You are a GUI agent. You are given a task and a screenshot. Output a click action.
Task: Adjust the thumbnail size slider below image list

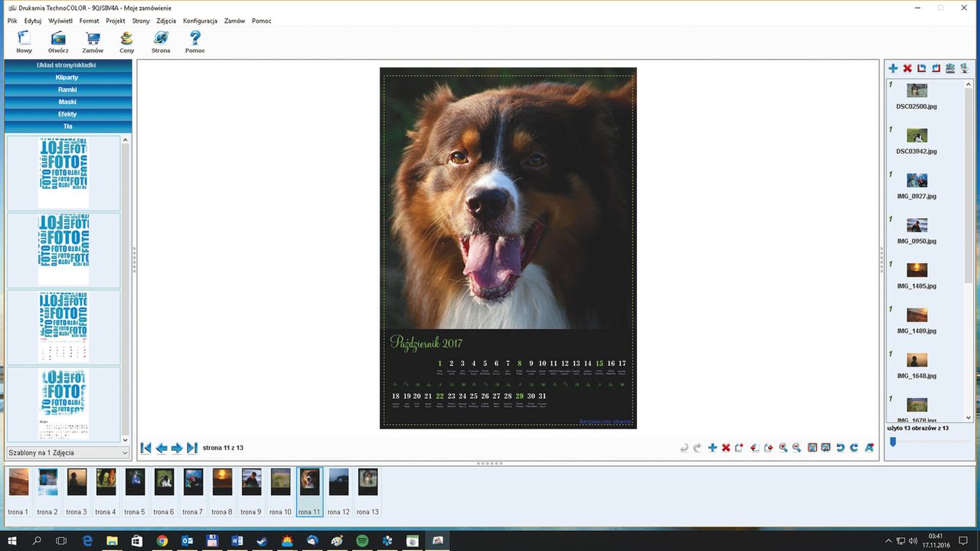(x=893, y=441)
